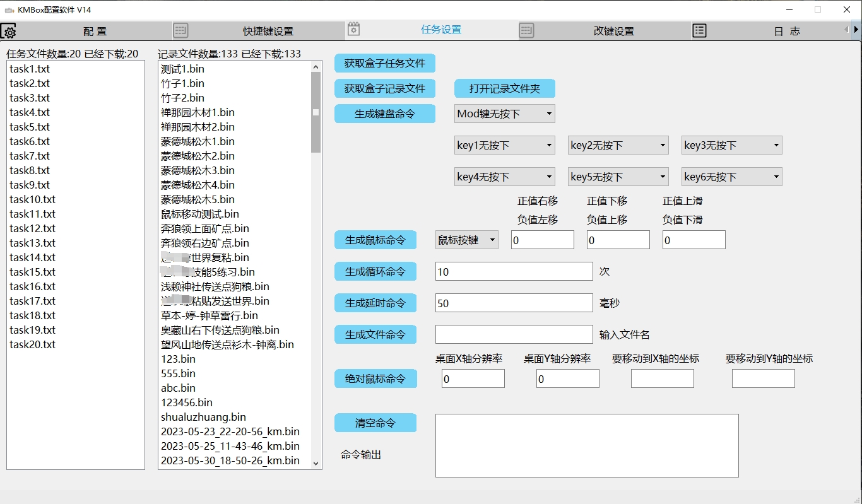The image size is (862, 504).
Task: Open the key3无按下 dropdown
Action: [732, 145]
